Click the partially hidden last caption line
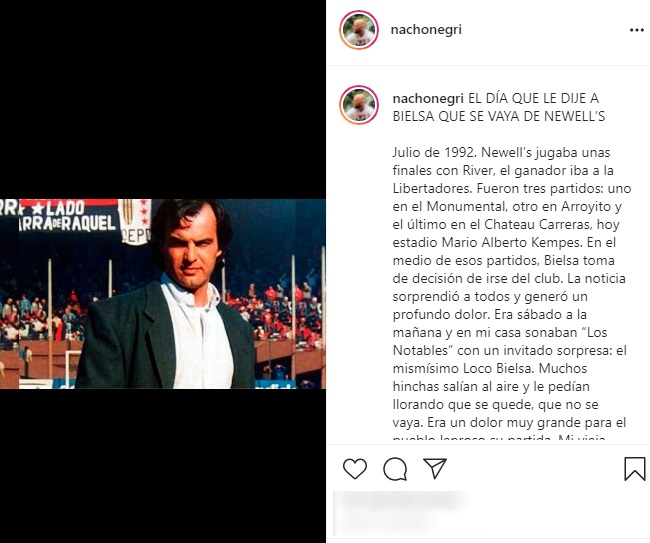 point(499,438)
